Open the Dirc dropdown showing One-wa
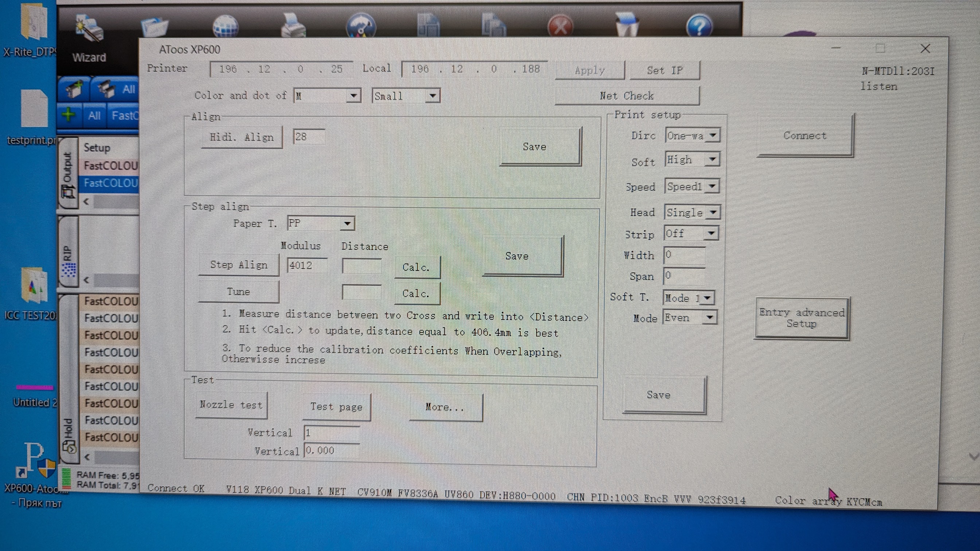 (692, 135)
